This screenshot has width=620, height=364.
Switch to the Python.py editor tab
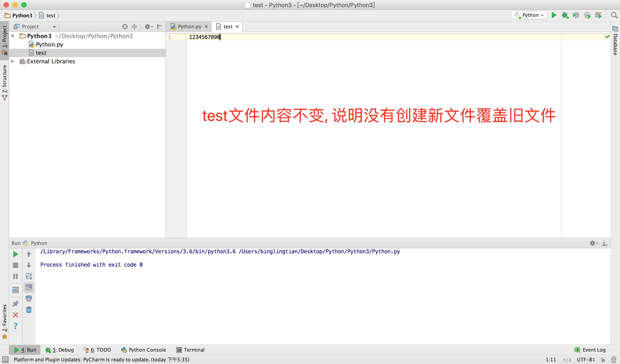pos(189,27)
